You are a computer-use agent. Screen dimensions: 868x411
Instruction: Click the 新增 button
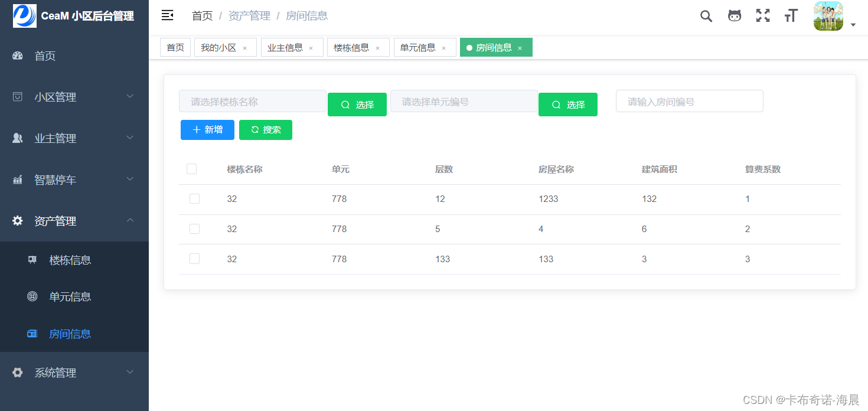(207, 130)
